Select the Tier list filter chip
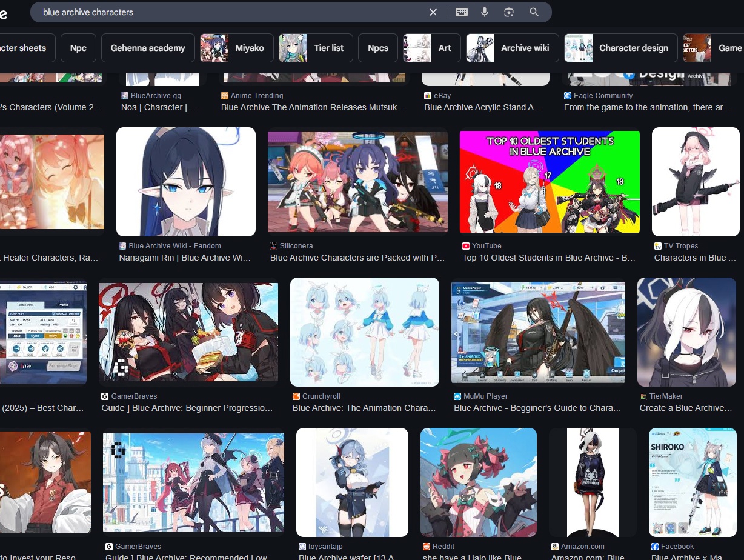This screenshot has width=744, height=560. point(316,48)
